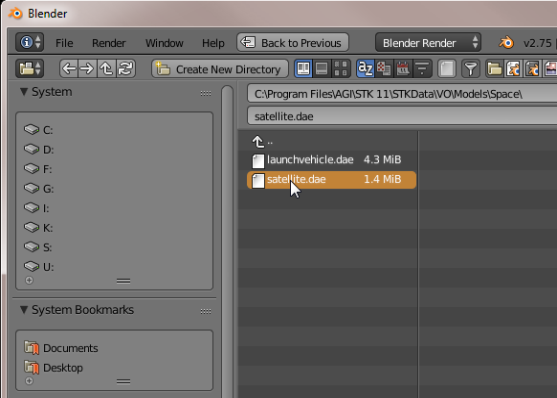
Task: Click the satellite.dae filename field
Action: click(402, 116)
